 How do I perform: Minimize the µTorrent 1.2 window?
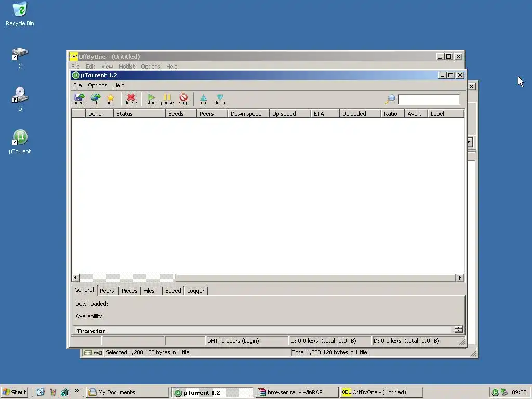click(442, 75)
